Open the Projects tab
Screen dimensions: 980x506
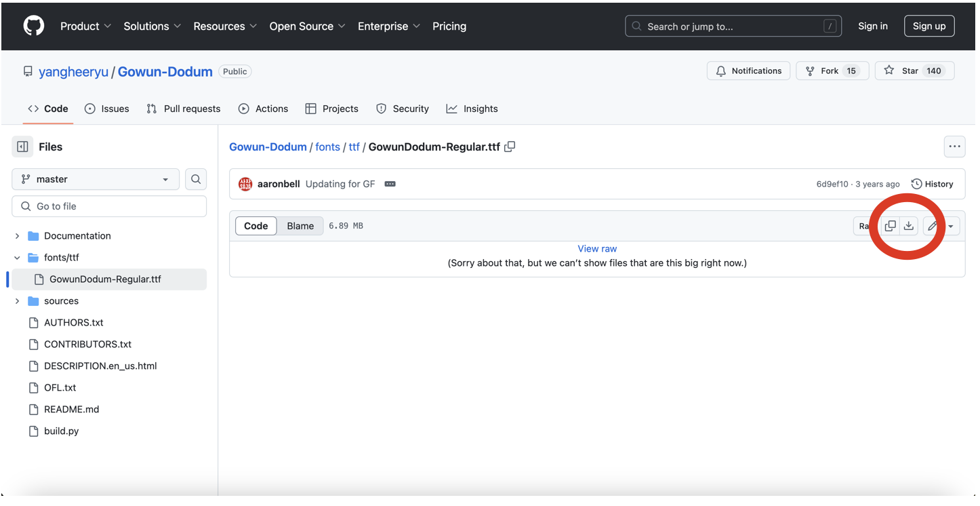(332, 109)
